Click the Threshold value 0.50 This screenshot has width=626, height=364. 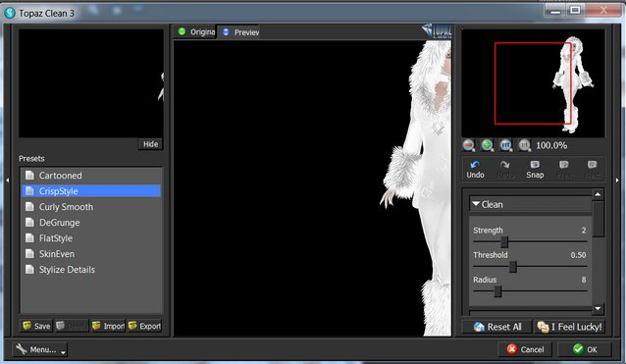[x=578, y=255]
